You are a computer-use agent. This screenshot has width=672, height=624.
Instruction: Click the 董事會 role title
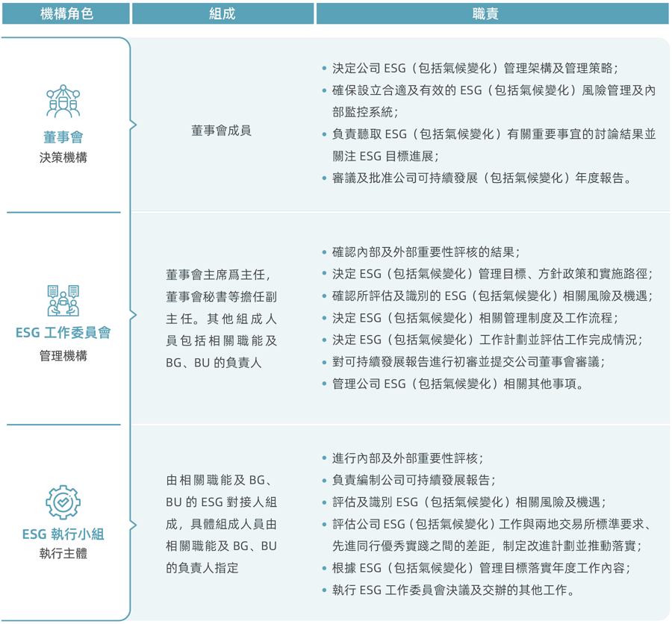63,137
